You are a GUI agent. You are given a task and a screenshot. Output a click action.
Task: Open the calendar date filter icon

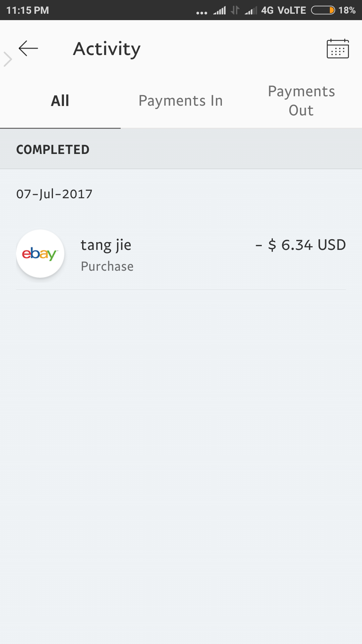pos(338,49)
